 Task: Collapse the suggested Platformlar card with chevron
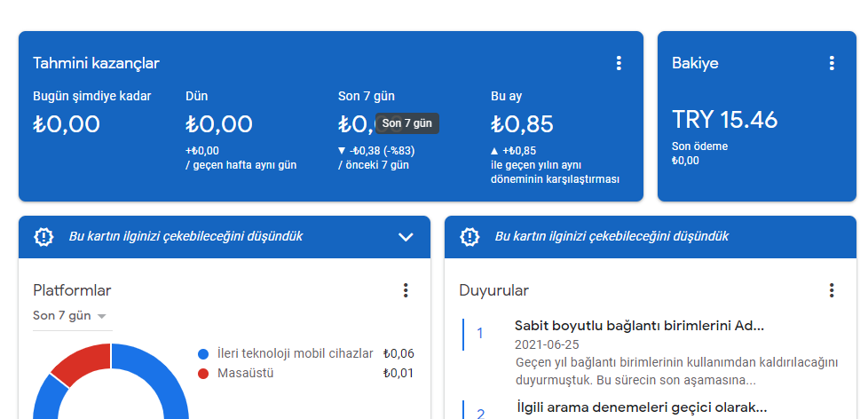(406, 237)
